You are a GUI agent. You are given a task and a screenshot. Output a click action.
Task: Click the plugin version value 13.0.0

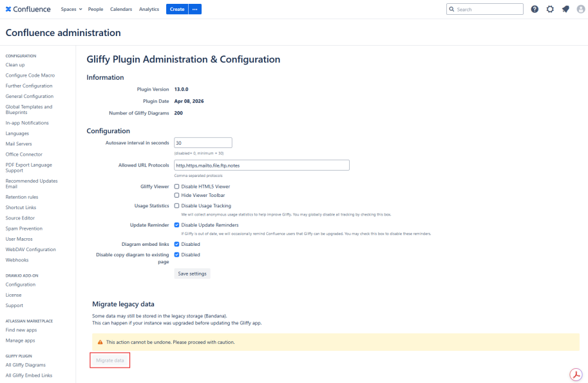181,89
